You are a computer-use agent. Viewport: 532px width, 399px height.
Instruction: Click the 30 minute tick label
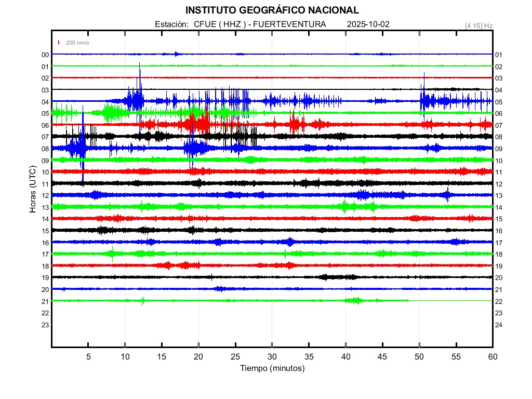tap(272, 357)
